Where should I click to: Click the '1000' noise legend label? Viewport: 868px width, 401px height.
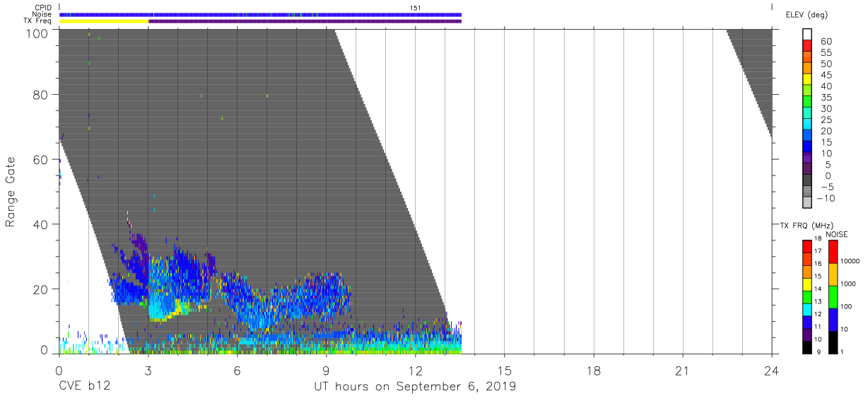click(x=848, y=284)
